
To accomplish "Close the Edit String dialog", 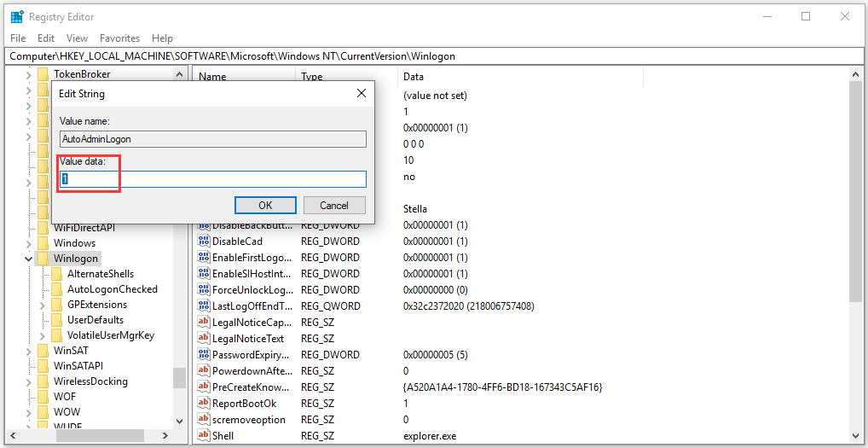I will 361,94.
